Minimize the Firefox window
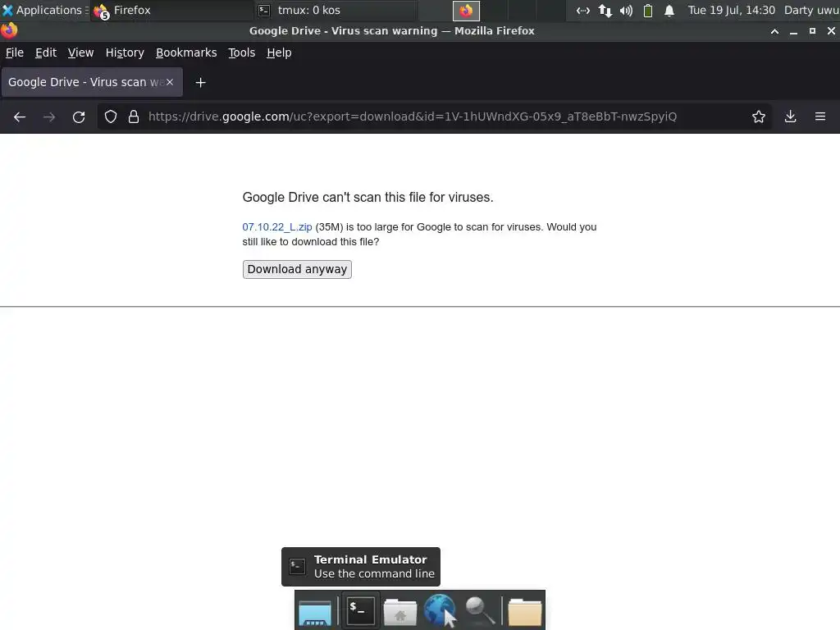840x630 pixels. (x=793, y=31)
